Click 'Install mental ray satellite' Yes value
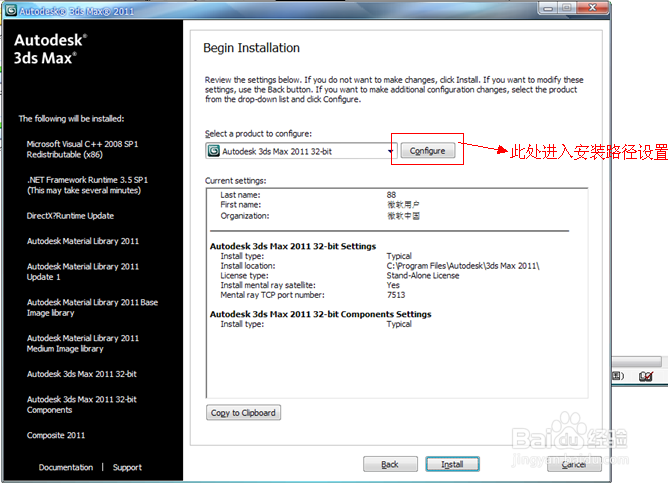Image resolution: width=668 pixels, height=483 pixels. [393, 285]
